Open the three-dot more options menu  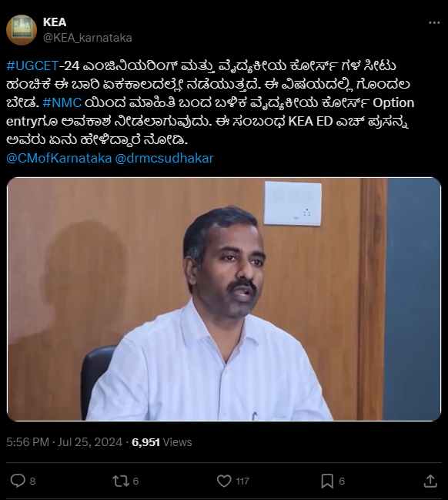click(x=434, y=22)
